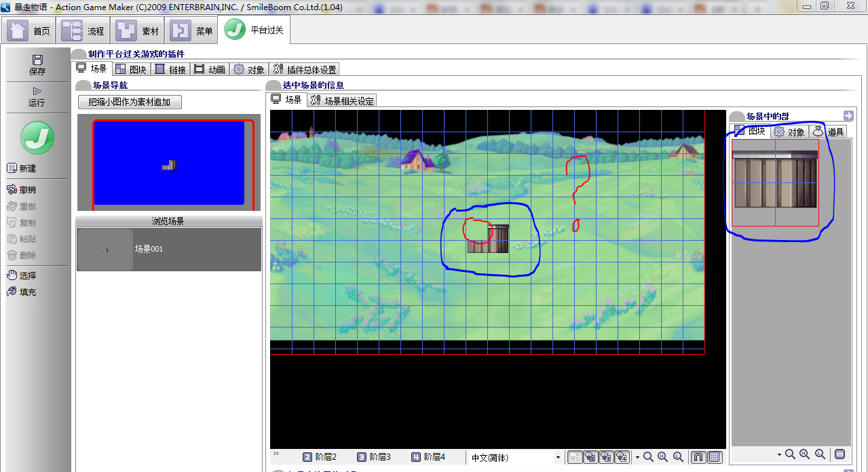Image resolution: width=868 pixels, height=472 pixels.
Task: Select 场景001 in scene list
Action: (x=169, y=249)
